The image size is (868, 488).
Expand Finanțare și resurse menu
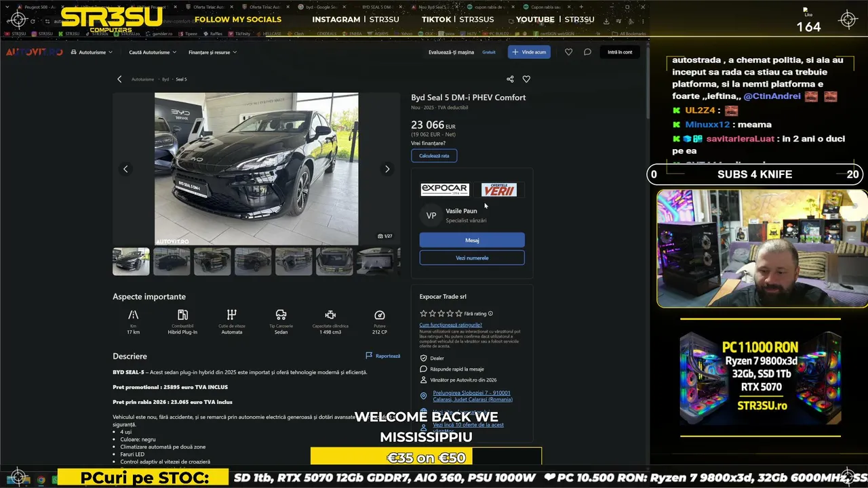[x=212, y=52]
